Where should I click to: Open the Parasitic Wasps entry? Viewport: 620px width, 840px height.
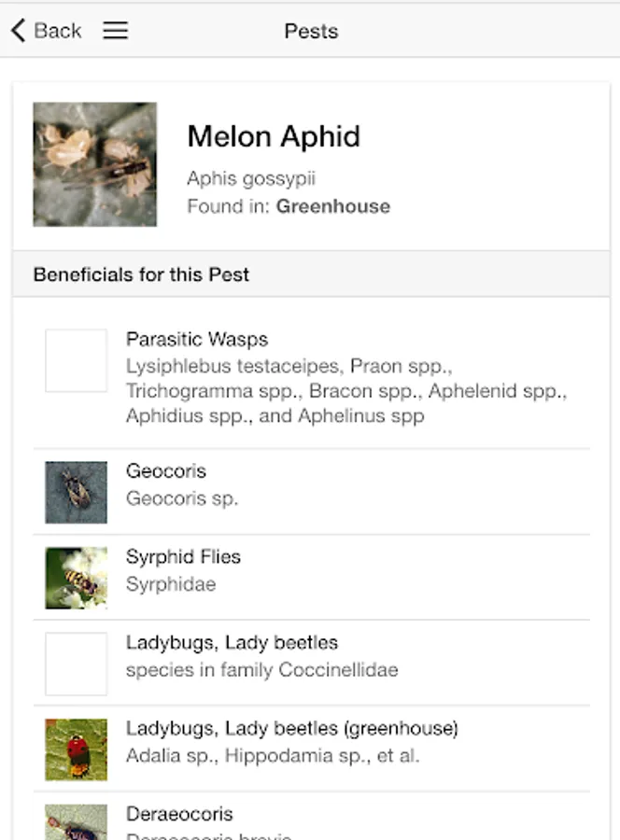(345, 377)
